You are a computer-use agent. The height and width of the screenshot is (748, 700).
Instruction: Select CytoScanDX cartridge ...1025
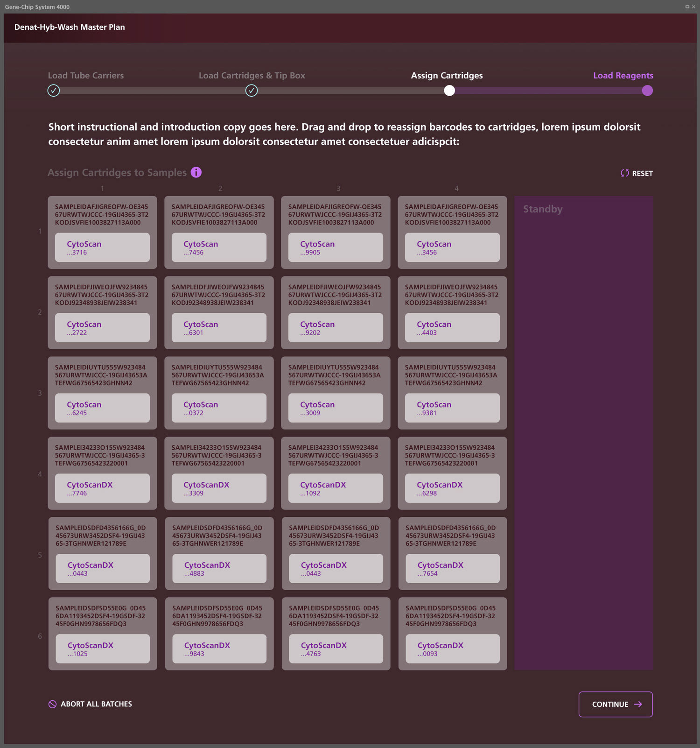pos(103,649)
